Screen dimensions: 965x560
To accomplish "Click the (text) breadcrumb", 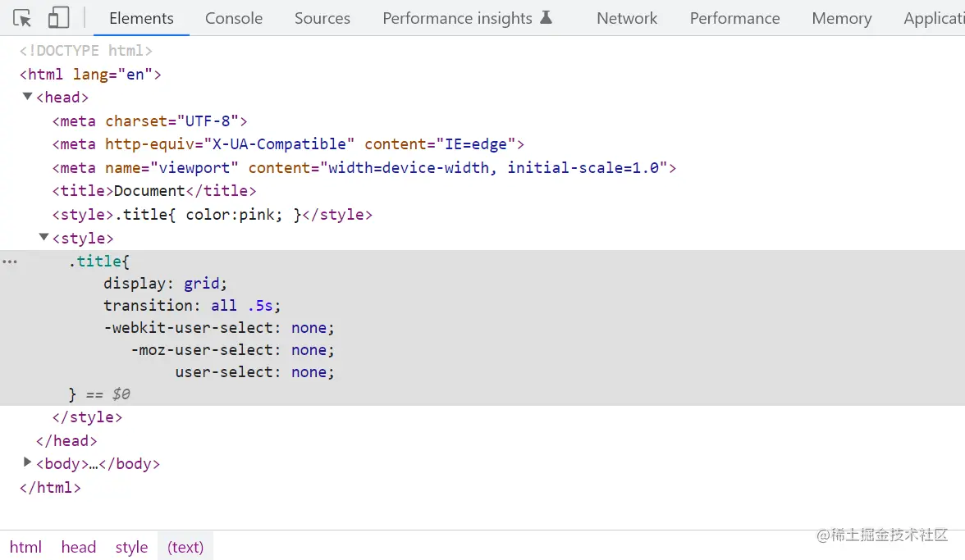I will point(185,547).
